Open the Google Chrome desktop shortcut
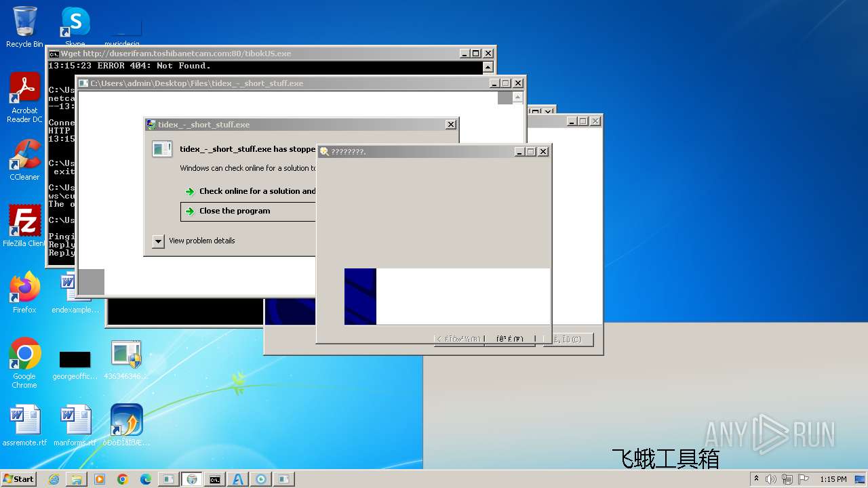Viewport: 868px width, 488px height. (x=24, y=363)
